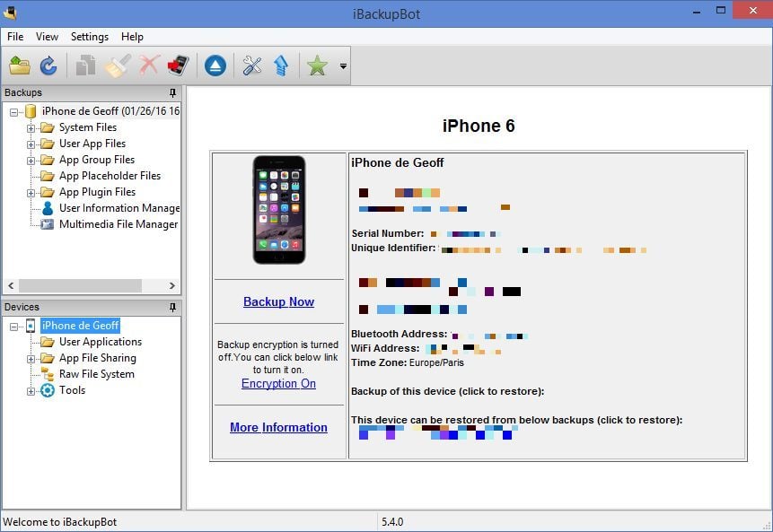The image size is (773, 532).
Task: Select iPhone de Geoff in Devices panel
Action: coord(80,326)
